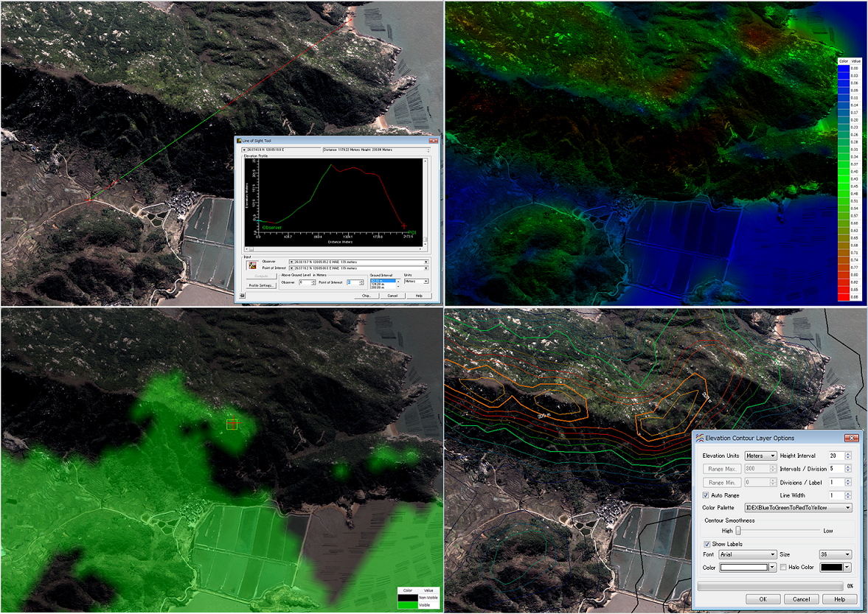The image size is (868, 614).
Task: Click the Line of Sight Tool title icon
Action: 239,140
